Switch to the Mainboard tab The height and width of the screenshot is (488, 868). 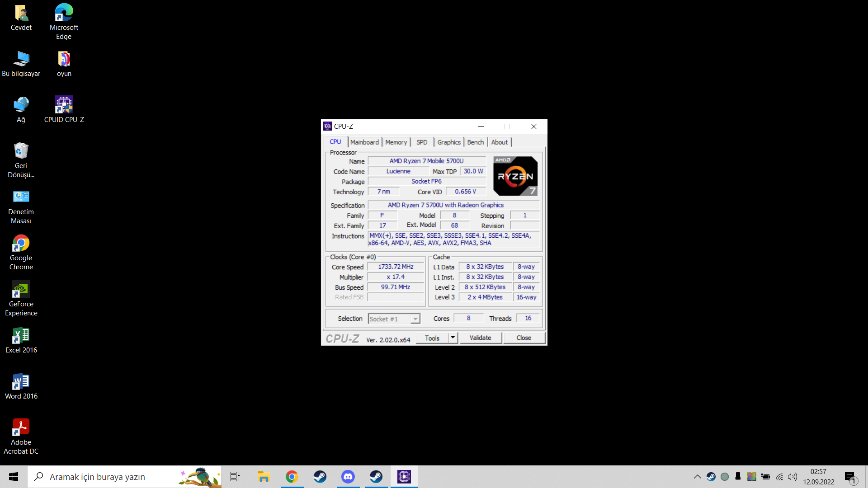364,142
